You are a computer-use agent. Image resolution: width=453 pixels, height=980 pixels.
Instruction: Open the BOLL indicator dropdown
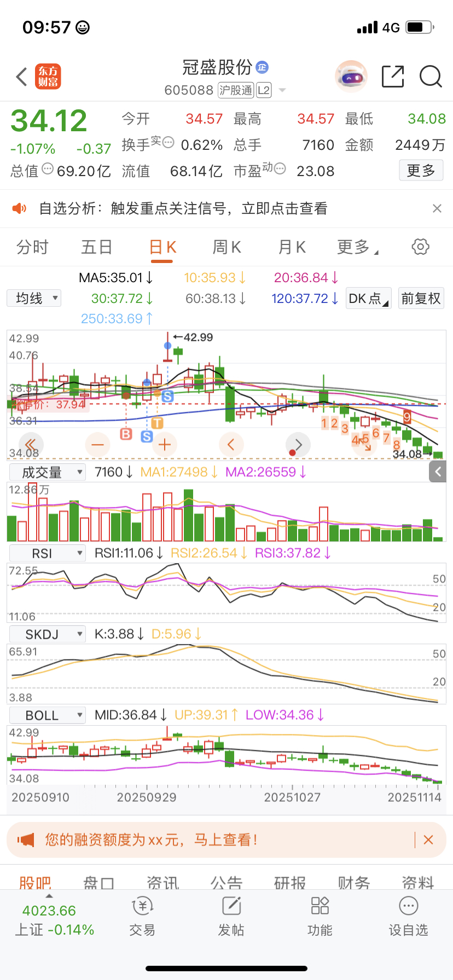(x=48, y=715)
